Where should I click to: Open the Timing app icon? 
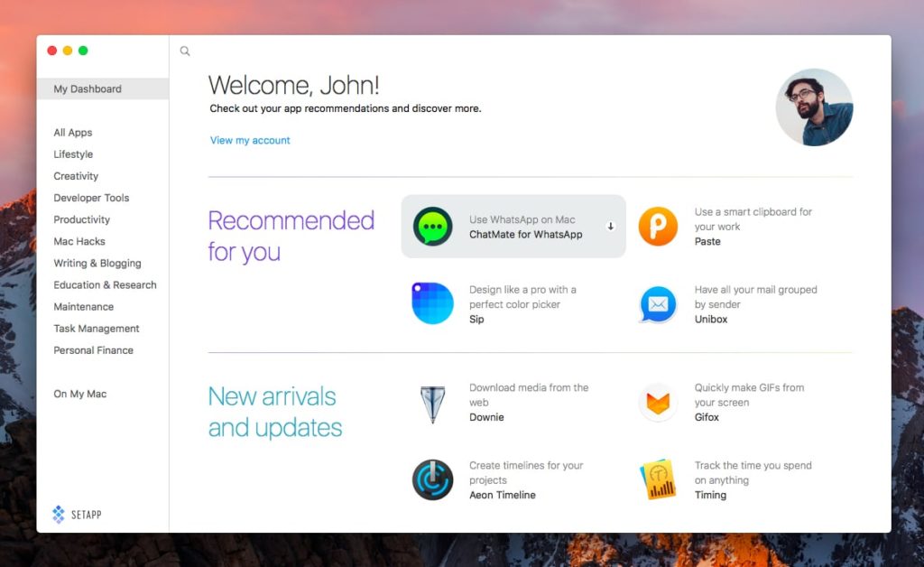point(658,479)
